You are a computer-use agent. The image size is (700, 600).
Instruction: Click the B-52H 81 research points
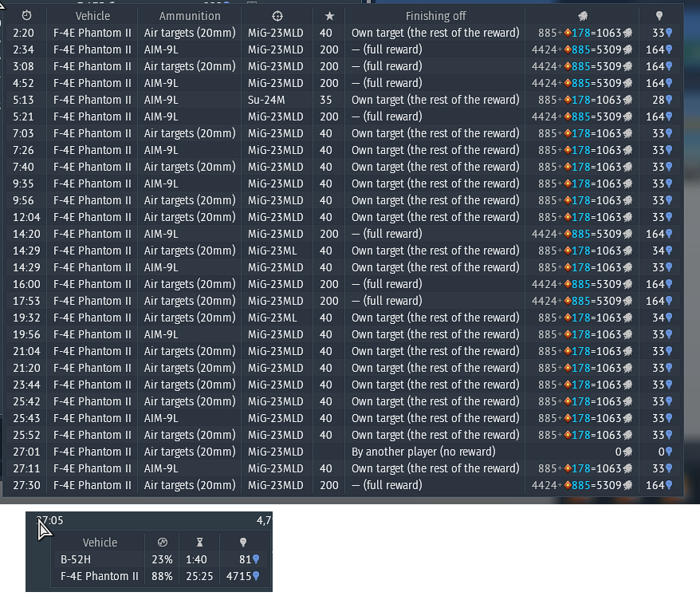(249, 559)
